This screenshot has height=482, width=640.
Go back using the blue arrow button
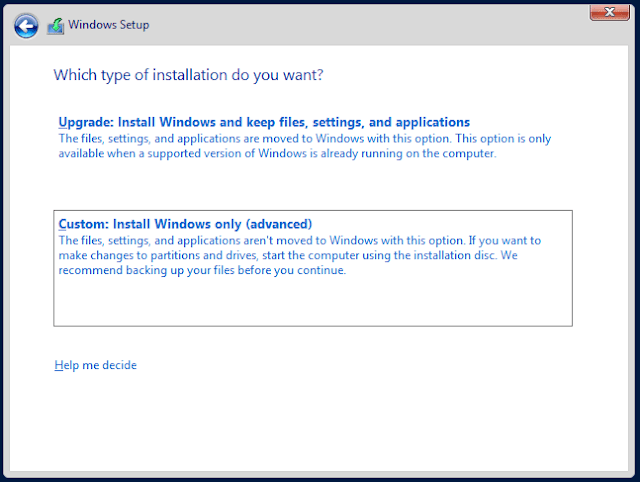(27, 26)
